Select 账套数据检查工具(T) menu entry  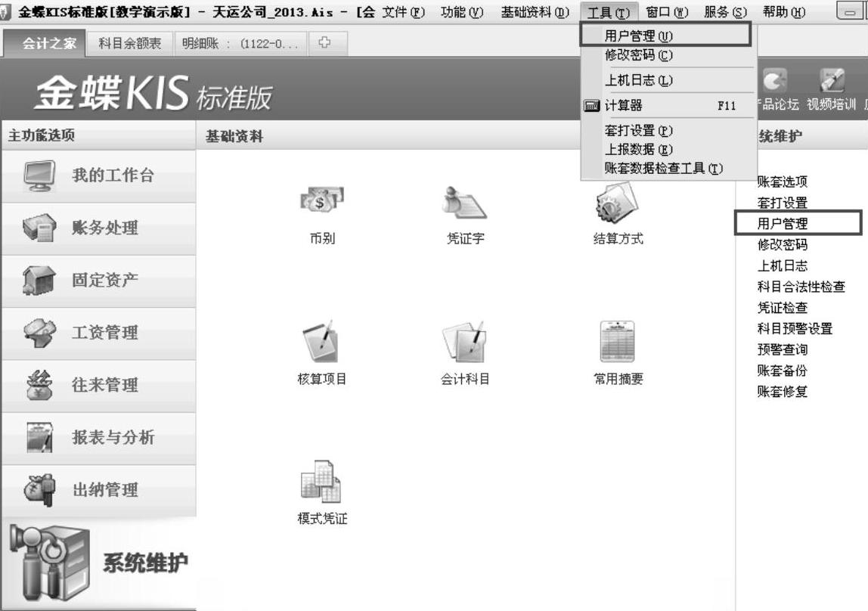pos(668,168)
